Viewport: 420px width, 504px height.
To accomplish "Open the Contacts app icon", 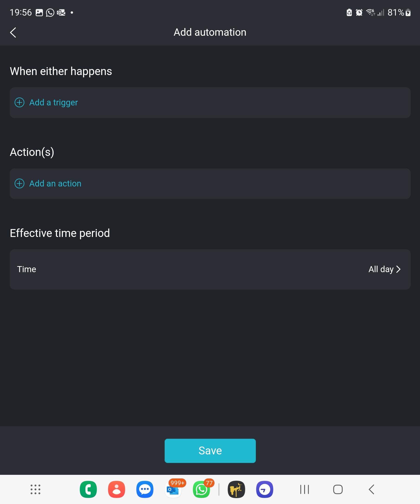I will tap(116, 489).
